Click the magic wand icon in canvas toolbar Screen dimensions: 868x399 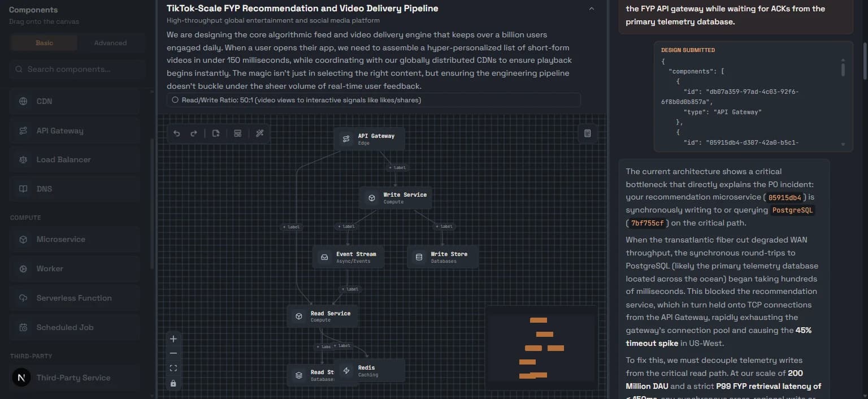coord(260,133)
